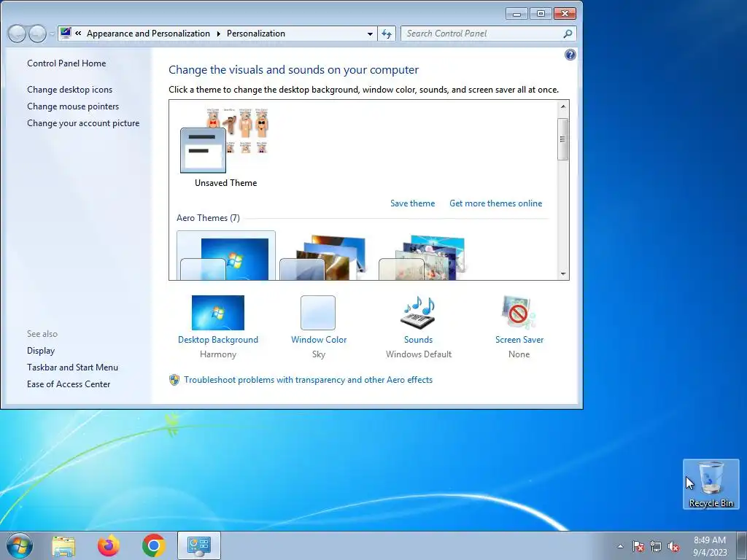
Task: Click the theme list scrollbar thumb
Action: [x=562, y=139]
